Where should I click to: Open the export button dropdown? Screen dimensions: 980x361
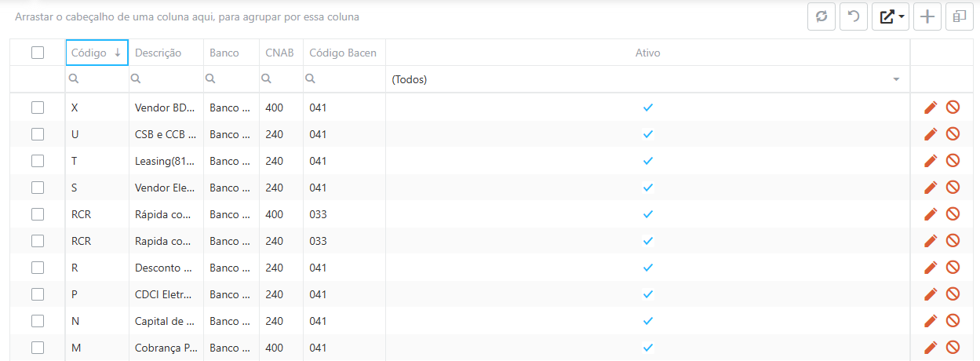tap(891, 16)
